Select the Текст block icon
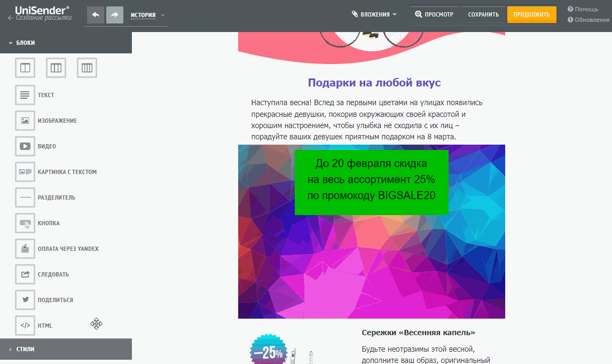The image size is (612, 364). 25,95
